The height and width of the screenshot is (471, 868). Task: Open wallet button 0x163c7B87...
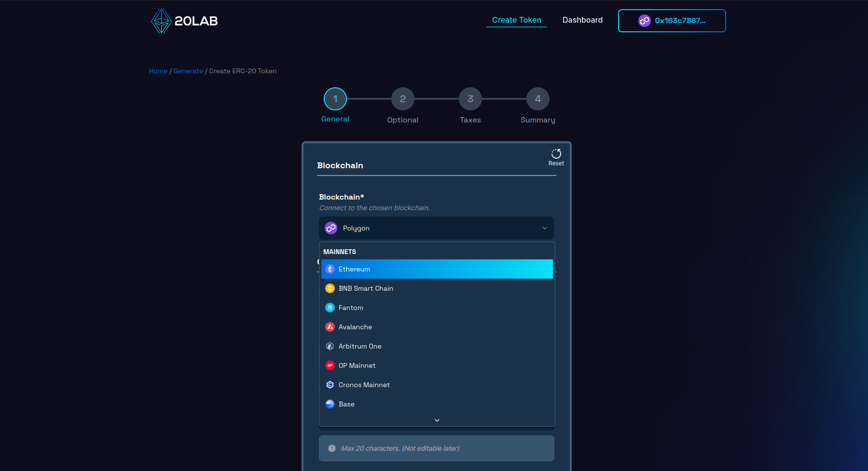pyautogui.click(x=672, y=21)
